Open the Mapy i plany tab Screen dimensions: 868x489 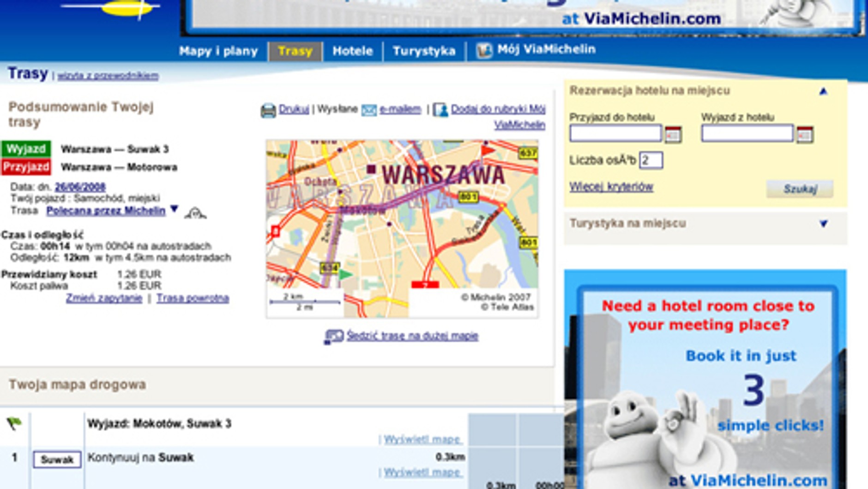(218, 51)
